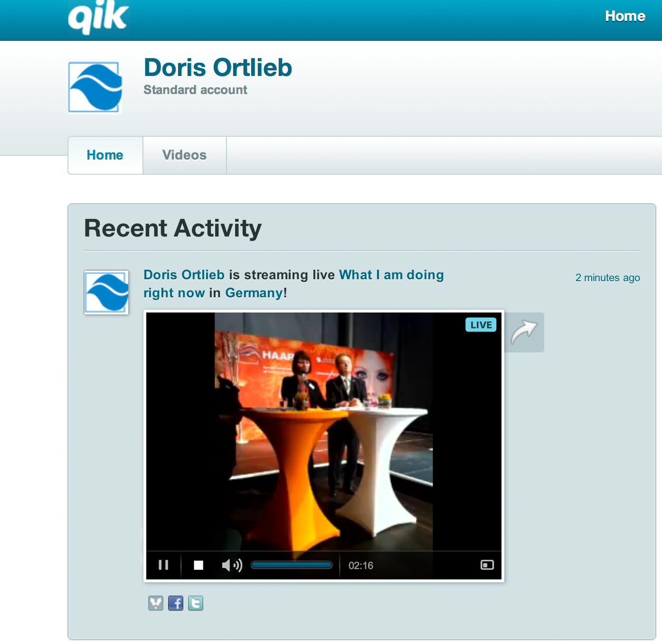Image resolution: width=662 pixels, height=644 pixels.
Task: Open Home link in top-right header
Action: [x=624, y=16]
